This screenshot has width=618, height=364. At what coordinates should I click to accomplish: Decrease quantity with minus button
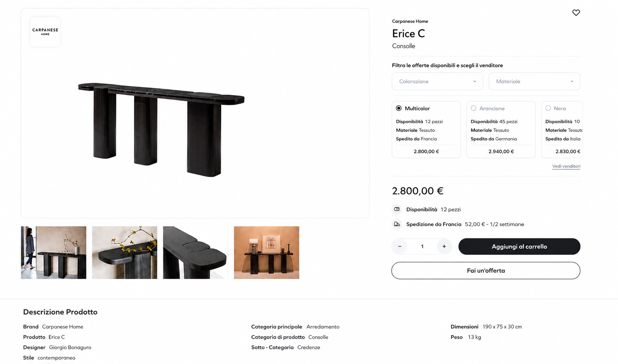tap(400, 246)
